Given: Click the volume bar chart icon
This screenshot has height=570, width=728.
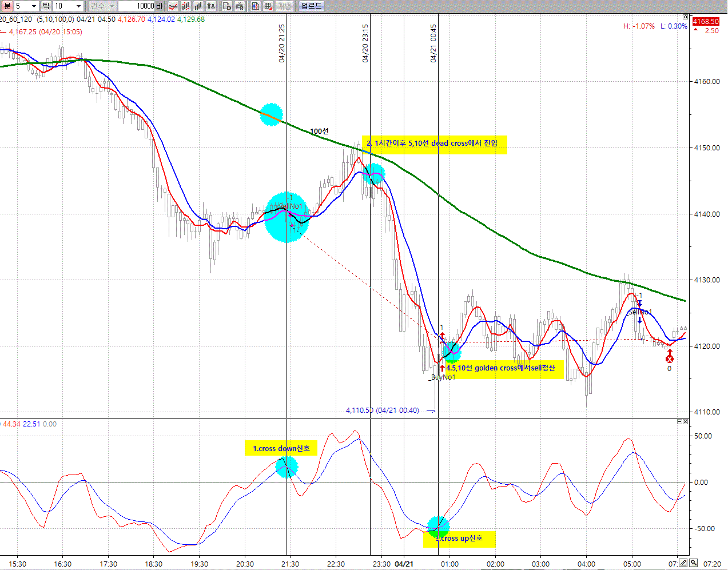Looking at the screenshot, I should tap(198, 6).
